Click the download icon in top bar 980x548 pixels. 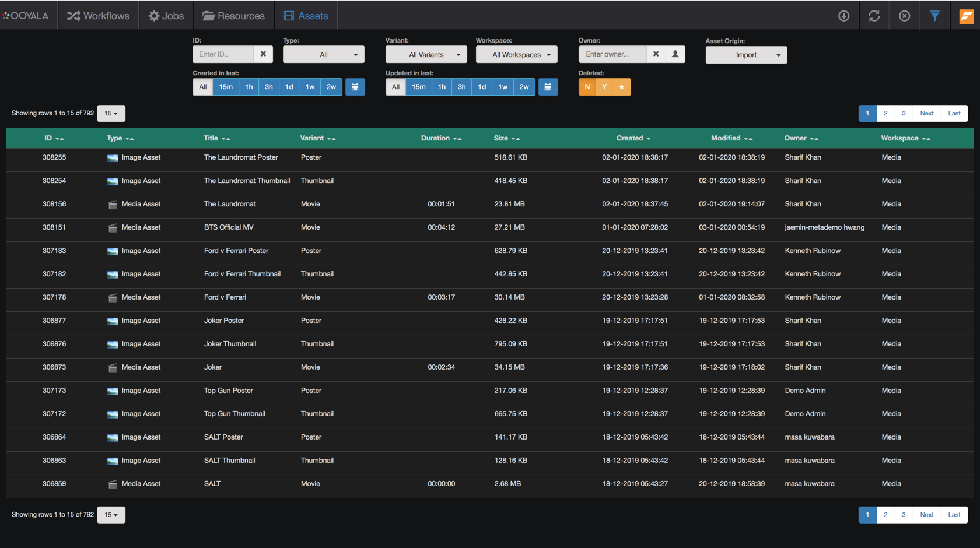coord(843,16)
